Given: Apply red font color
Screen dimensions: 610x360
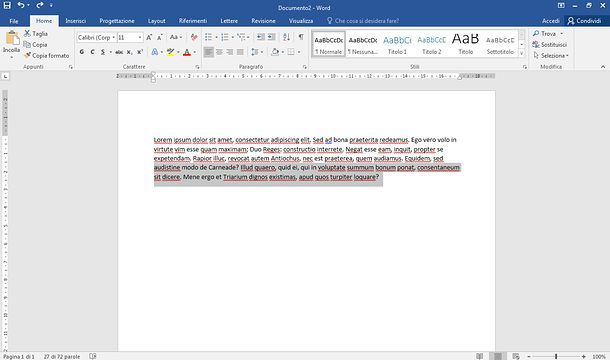Looking at the screenshot, I should click(187, 52).
